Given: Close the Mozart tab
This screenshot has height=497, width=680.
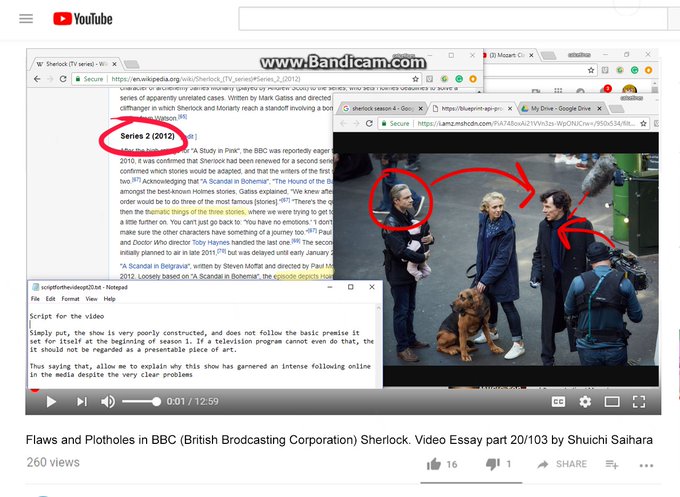Looking at the screenshot, I should [531, 55].
